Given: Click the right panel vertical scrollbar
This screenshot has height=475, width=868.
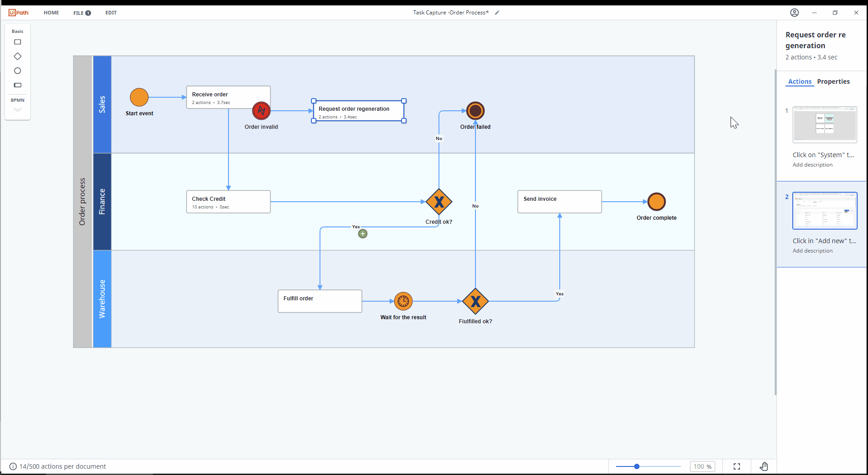Looking at the screenshot, I should point(776,232).
